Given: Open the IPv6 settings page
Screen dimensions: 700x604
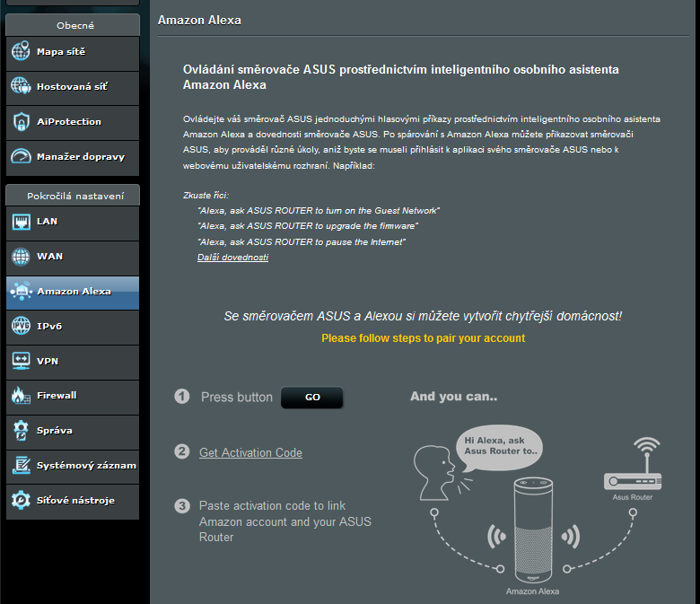Looking at the screenshot, I should pyautogui.click(x=73, y=328).
